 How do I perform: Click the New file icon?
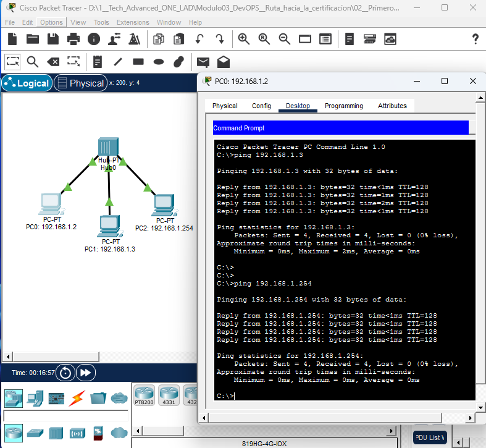(12, 39)
